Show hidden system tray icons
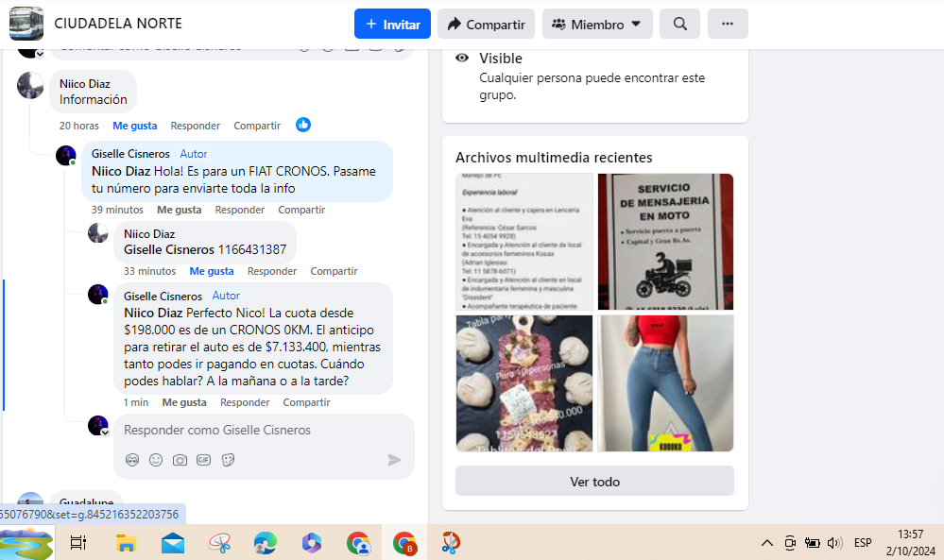Screen dimensions: 944x560 tap(767, 543)
